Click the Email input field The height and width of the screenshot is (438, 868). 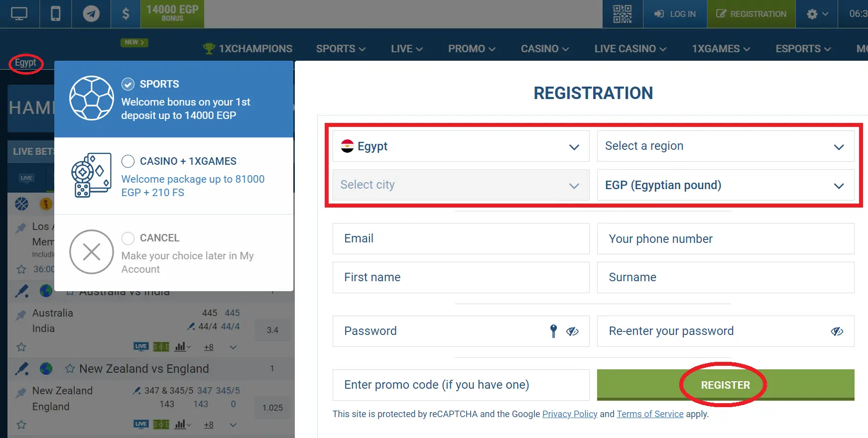click(x=460, y=238)
